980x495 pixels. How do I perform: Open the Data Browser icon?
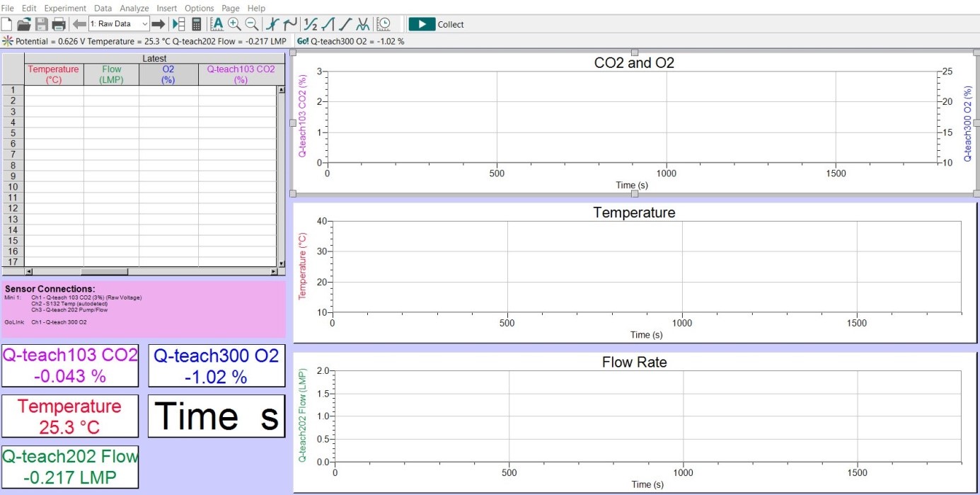pyautogui.click(x=179, y=24)
